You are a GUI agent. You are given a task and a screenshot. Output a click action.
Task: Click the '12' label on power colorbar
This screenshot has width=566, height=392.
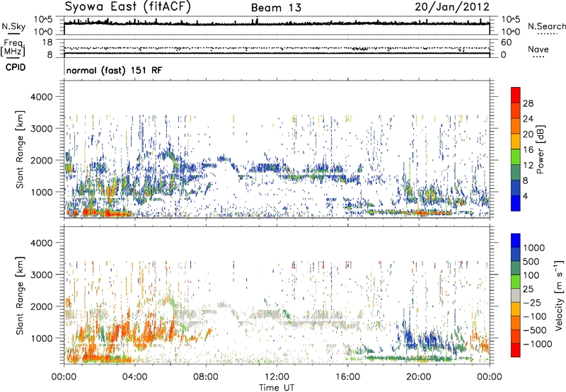pyautogui.click(x=528, y=166)
